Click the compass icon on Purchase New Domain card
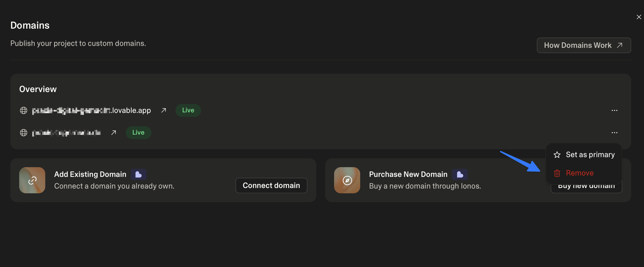The image size is (644, 267). pyautogui.click(x=347, y=180)
